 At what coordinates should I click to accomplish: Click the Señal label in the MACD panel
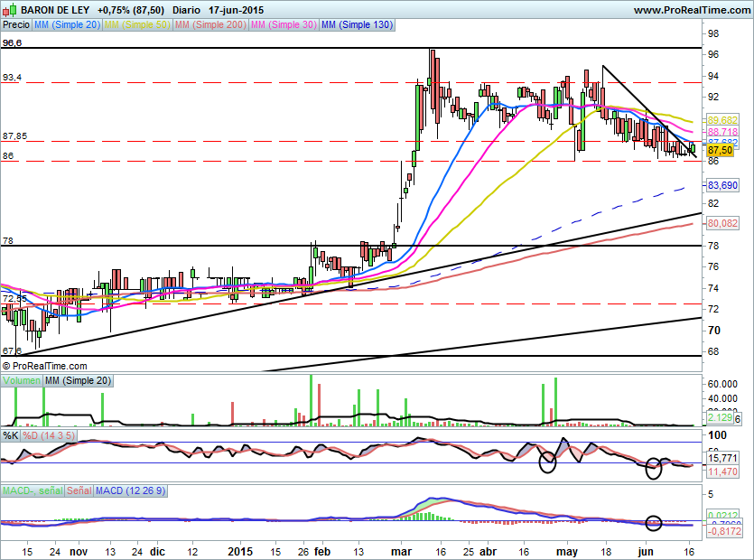[x=79, y=490]
